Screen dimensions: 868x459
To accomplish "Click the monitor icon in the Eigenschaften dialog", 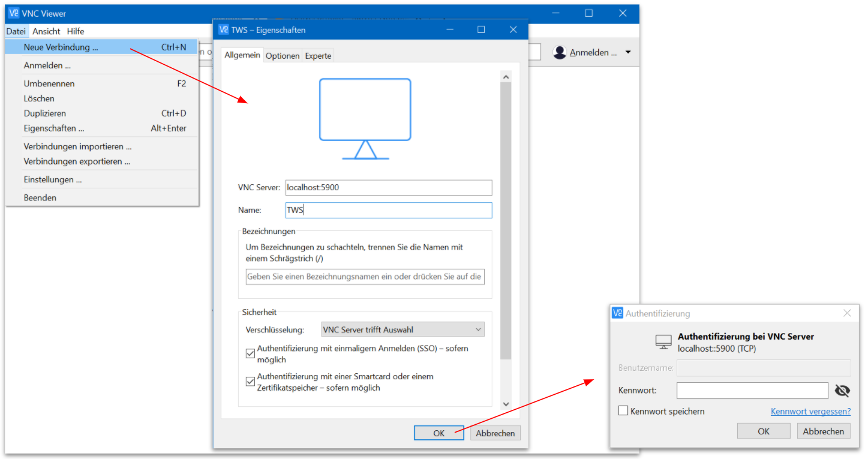I will click(365, 119).
